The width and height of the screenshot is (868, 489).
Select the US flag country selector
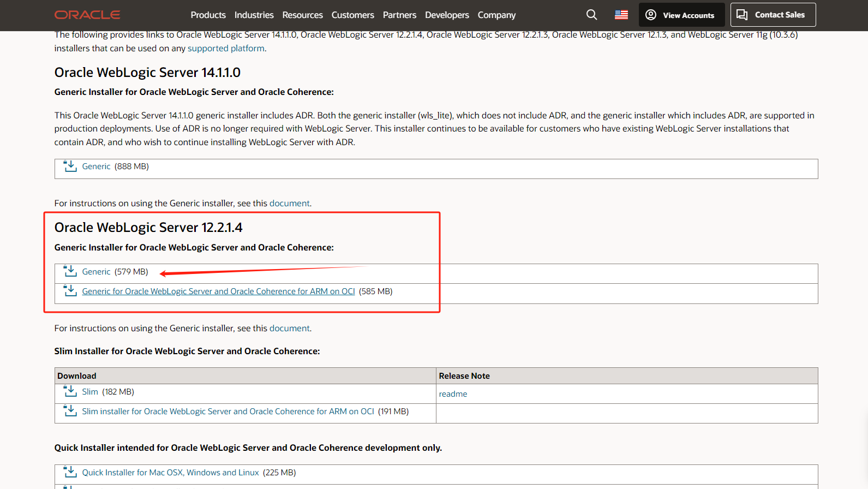pyautogui.click(x=621, y=15)
